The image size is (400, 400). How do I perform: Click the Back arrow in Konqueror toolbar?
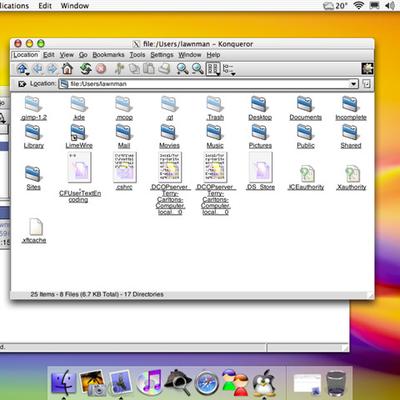[x=38, y=69]
